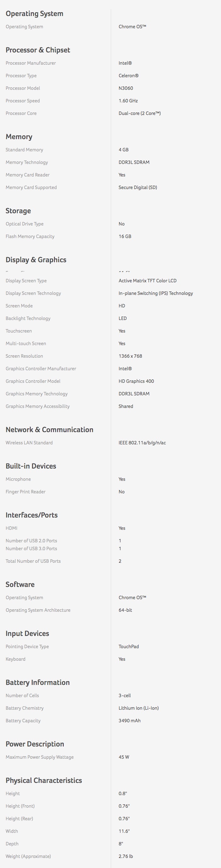The width and height of the screenshot is (221, 868).
Task: Click the Network & Communication heading
Action: [49, 429]
